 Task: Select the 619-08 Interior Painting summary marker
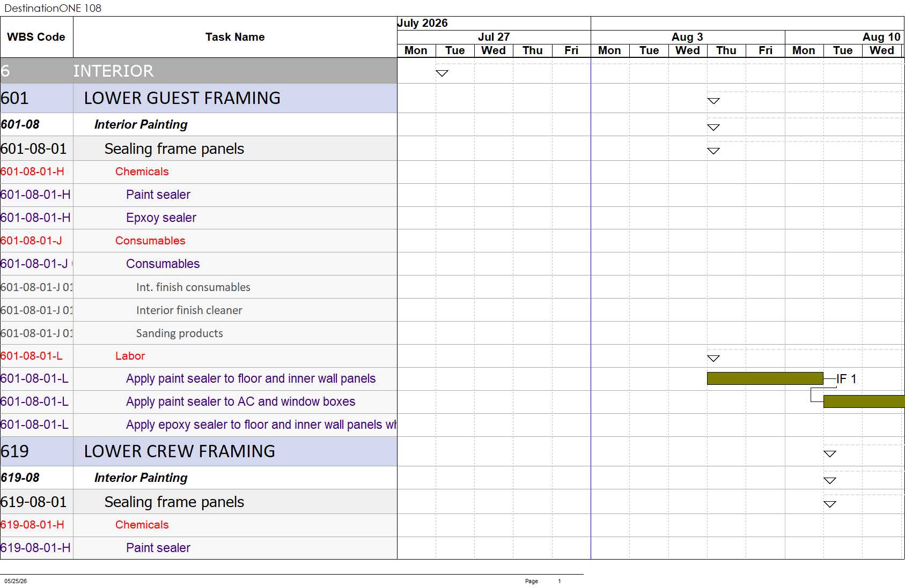pyautogui.click(x=829, y=480)
